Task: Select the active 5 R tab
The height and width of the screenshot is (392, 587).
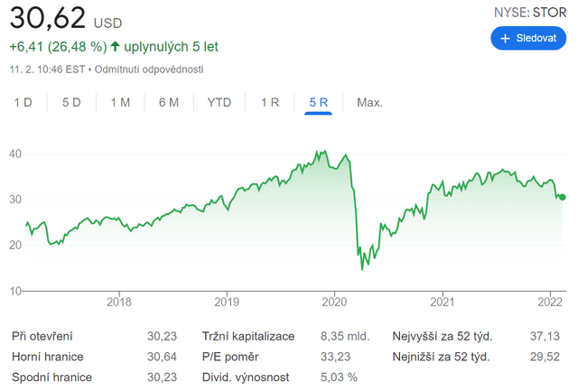Action: click(319, 102)
